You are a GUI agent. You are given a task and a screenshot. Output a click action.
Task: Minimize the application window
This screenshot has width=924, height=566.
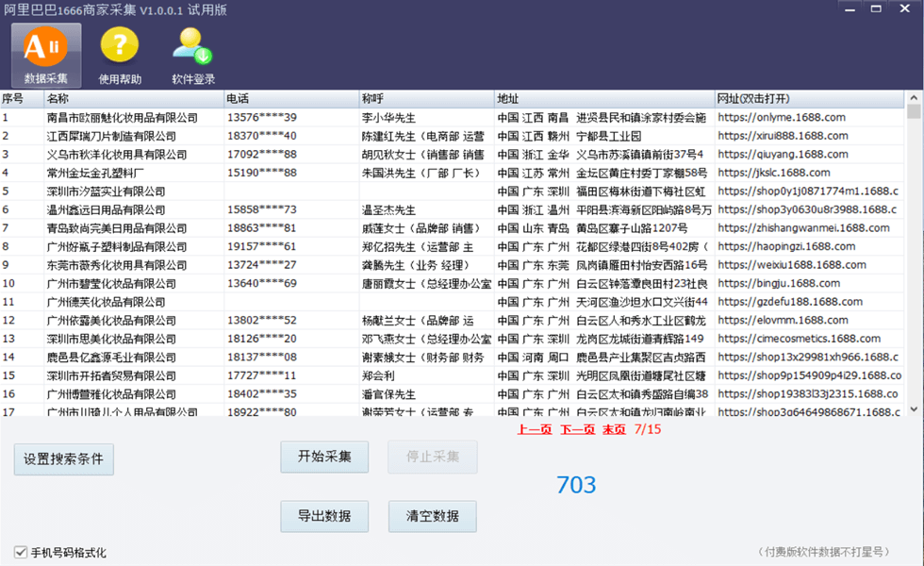850,9
